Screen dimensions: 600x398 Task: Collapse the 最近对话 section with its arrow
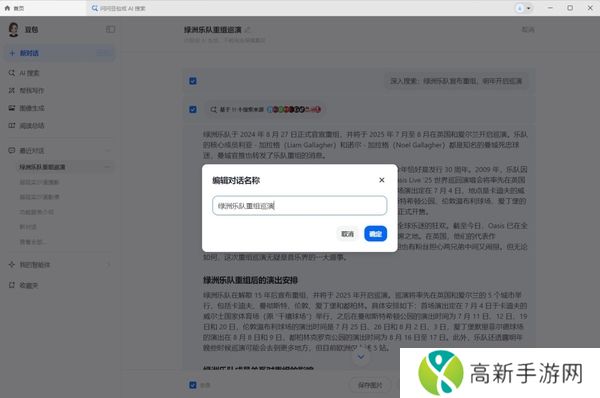[x=108, y=150]
